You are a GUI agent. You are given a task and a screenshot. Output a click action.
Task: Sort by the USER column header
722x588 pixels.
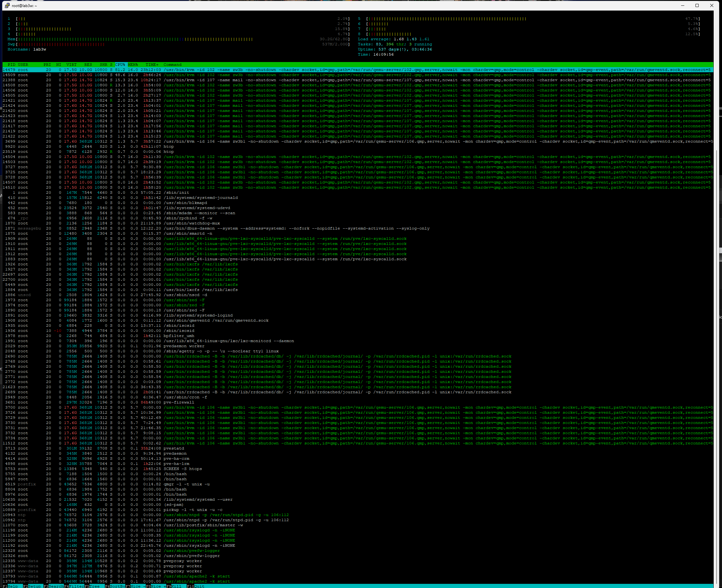[x=23, y=65]
